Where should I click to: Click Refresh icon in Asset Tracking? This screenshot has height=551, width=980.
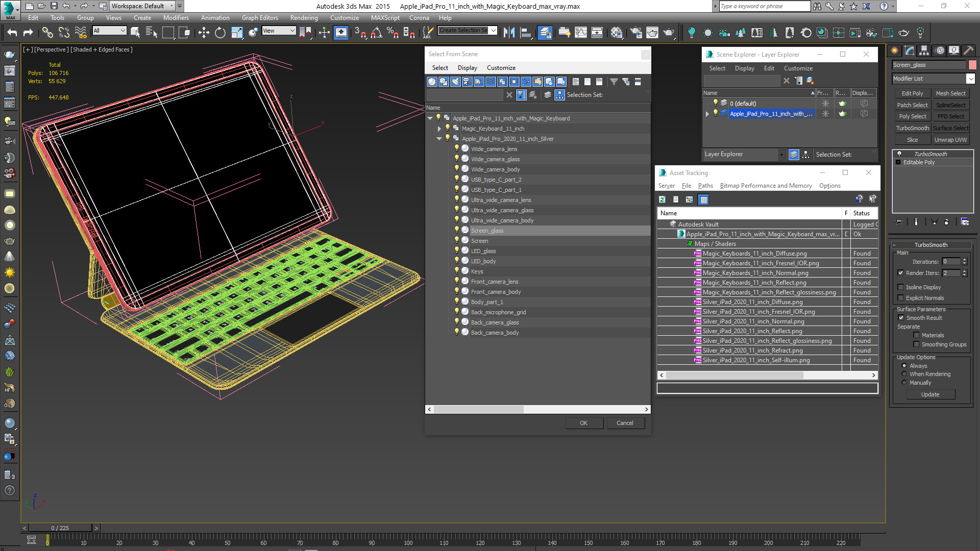coord(662,199)
